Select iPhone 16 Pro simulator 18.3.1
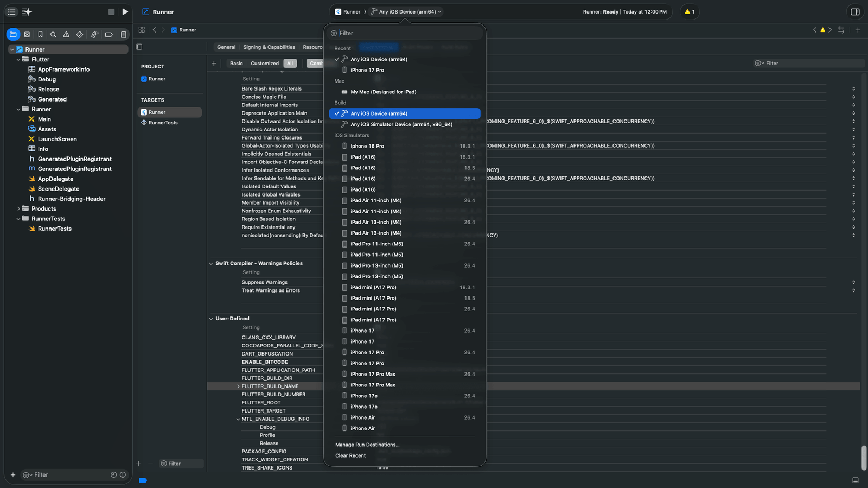Screen dimensions: 868x488 [x=405, y=146]
